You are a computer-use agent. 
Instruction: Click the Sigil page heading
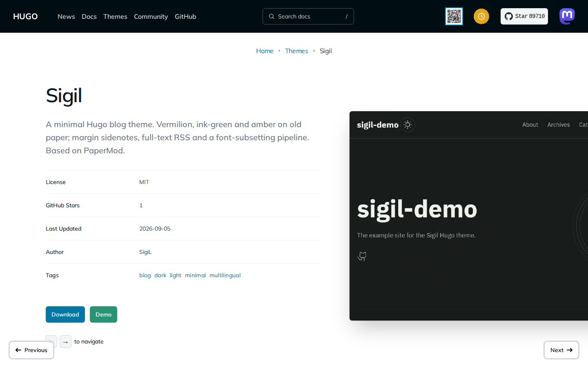pos(64,96)
